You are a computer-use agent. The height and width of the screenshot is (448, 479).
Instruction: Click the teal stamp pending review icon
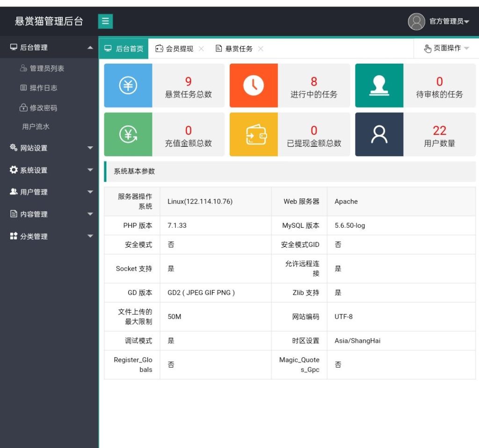pyautogui.click(x=379, y=86)
